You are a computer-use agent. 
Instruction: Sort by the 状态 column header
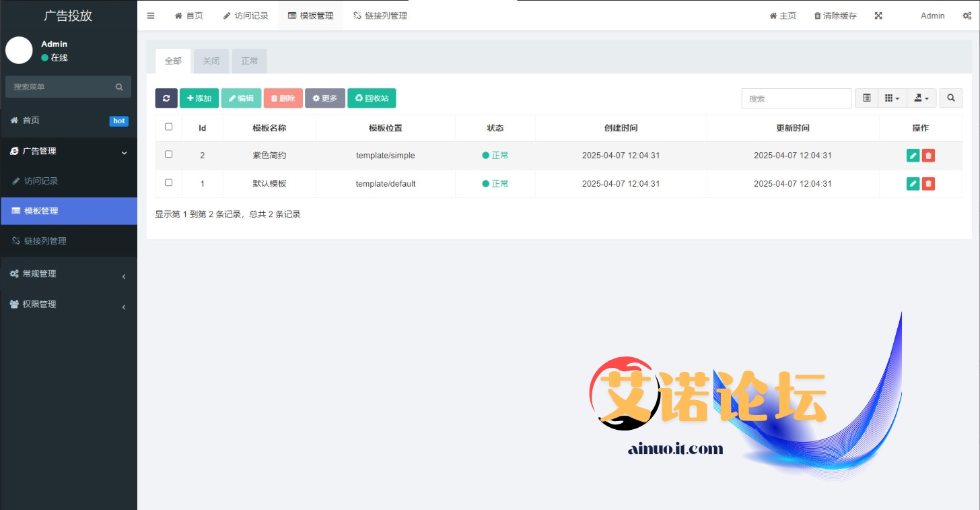pos(495,128)
